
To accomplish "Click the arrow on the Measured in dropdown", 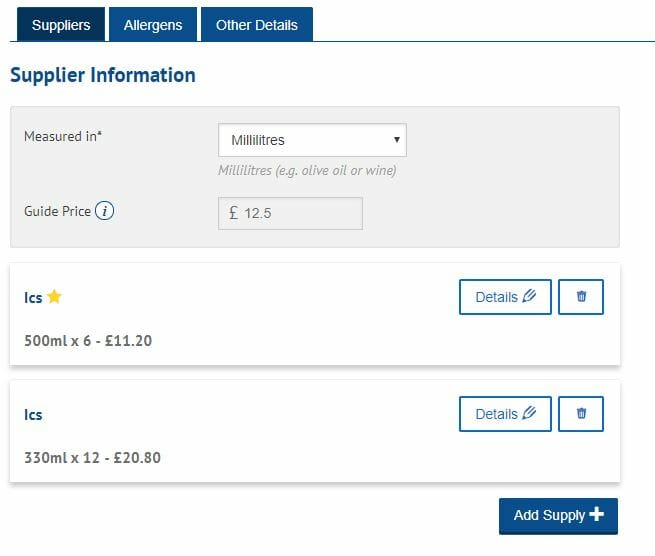I will click(x=397, y=140).
